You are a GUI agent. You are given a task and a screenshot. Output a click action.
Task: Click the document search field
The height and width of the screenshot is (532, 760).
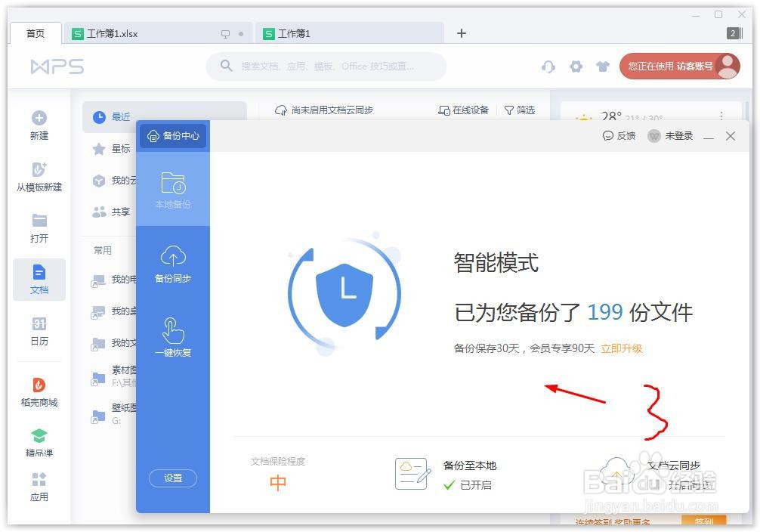326,66
